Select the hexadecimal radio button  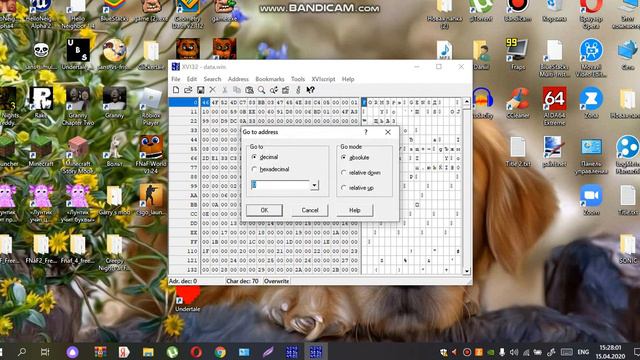(255, 169)
